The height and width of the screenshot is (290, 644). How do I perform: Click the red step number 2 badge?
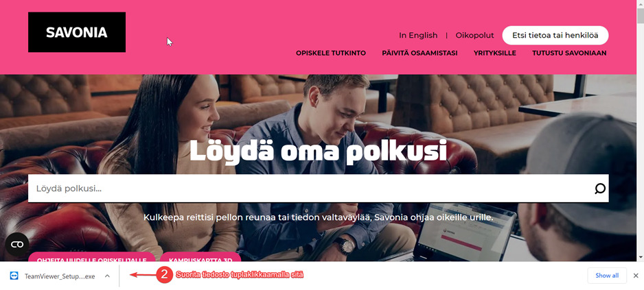[x=164, y=275]
